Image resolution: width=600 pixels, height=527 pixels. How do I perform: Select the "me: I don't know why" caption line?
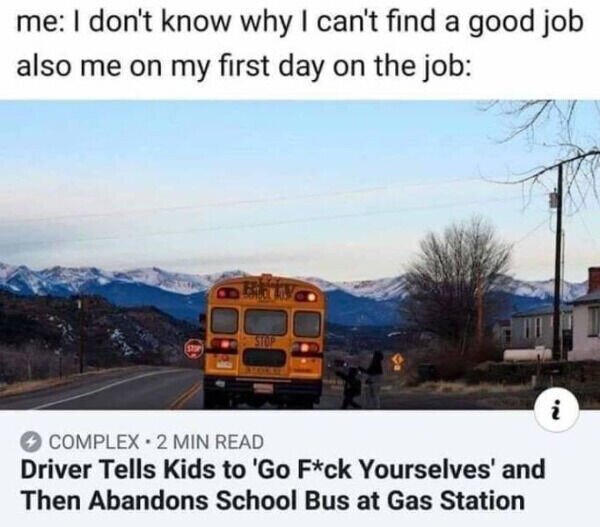click(300, 24)
